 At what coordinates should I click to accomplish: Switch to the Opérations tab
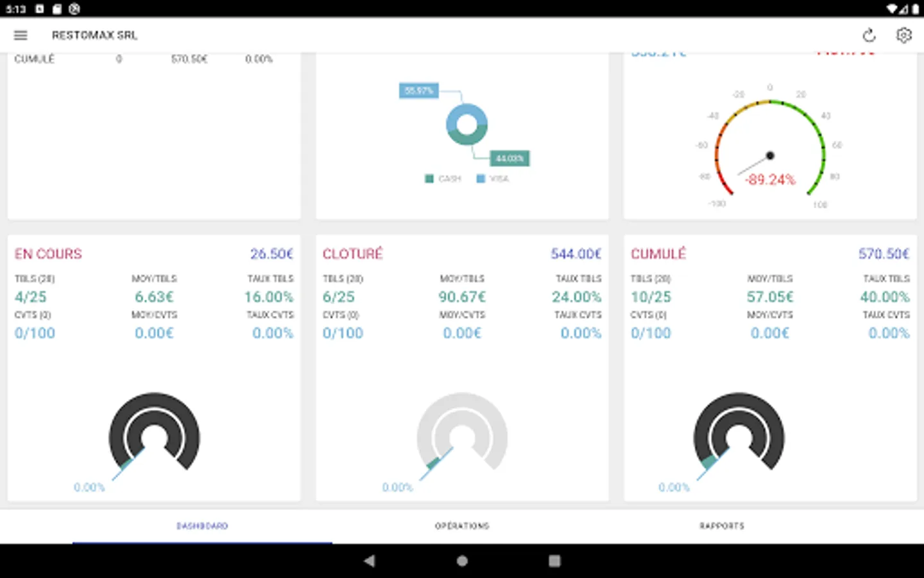pos(462,526)
